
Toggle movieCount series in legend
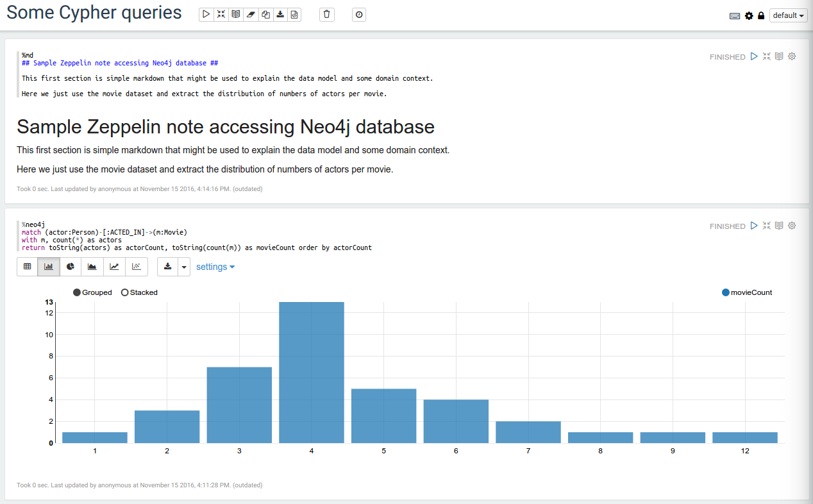(x=747, y=292)
